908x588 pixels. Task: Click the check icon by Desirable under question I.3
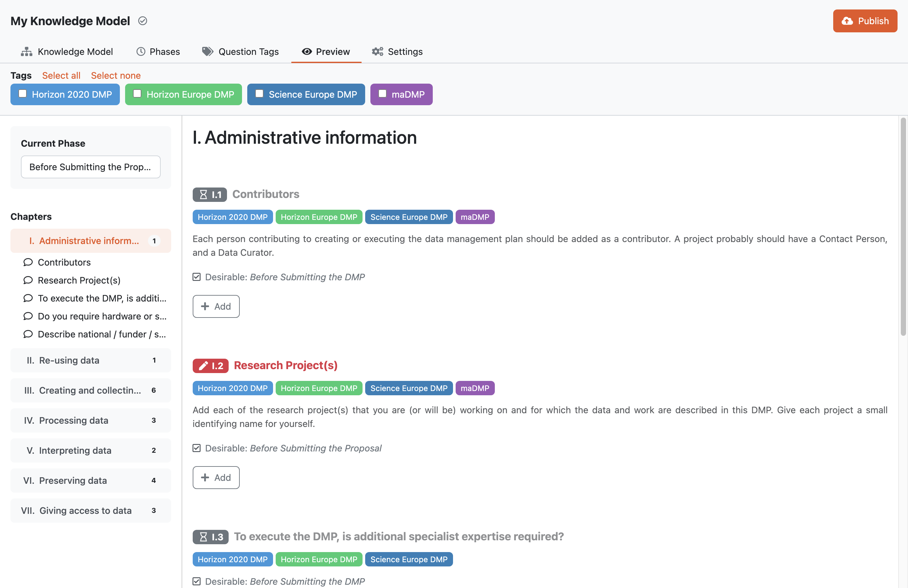click(197, 581)
